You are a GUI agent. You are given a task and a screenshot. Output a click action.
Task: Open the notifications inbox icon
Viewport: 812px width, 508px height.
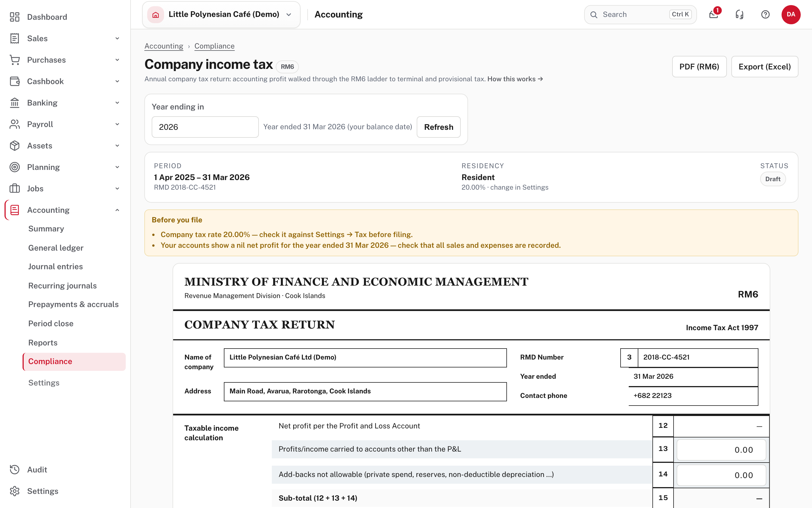[714, 14]
